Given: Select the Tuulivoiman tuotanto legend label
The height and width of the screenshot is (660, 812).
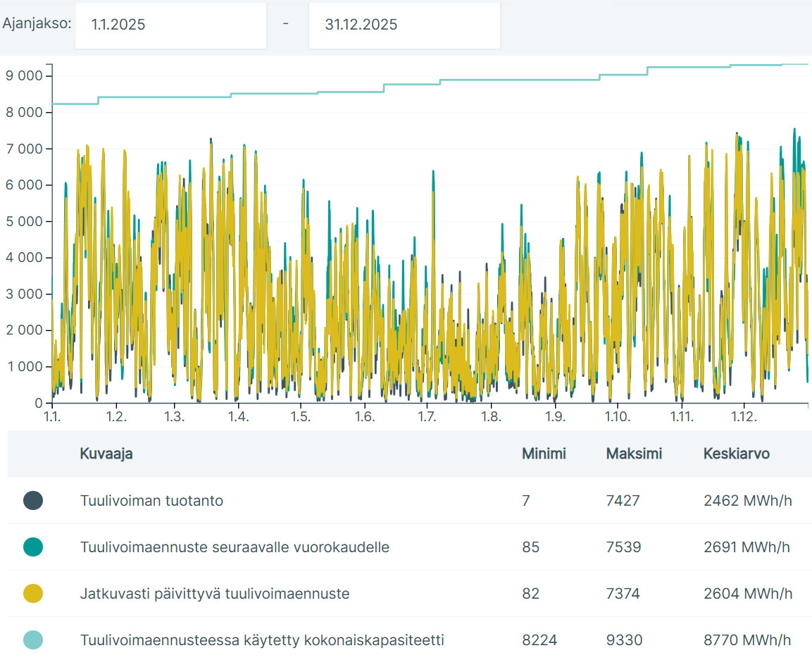Looking at the screenshot, I should 151,501.
